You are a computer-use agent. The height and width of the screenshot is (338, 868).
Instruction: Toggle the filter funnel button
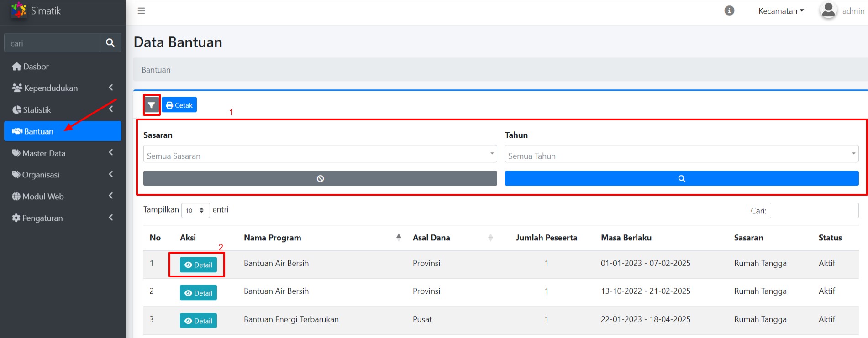click(152, 105)
